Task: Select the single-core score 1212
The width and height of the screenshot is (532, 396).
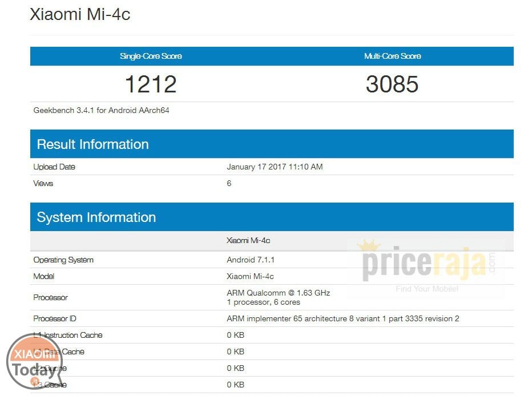Action: [151, 84]
